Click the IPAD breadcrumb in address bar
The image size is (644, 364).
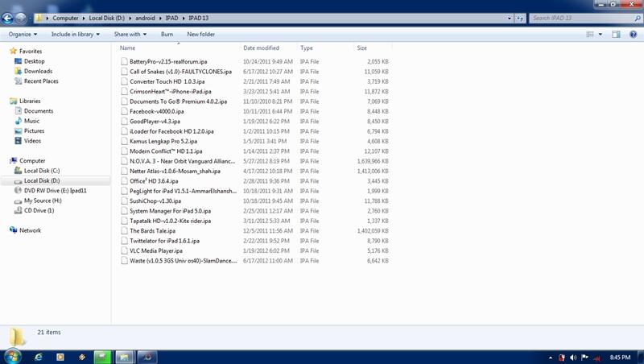click(171, 18)
